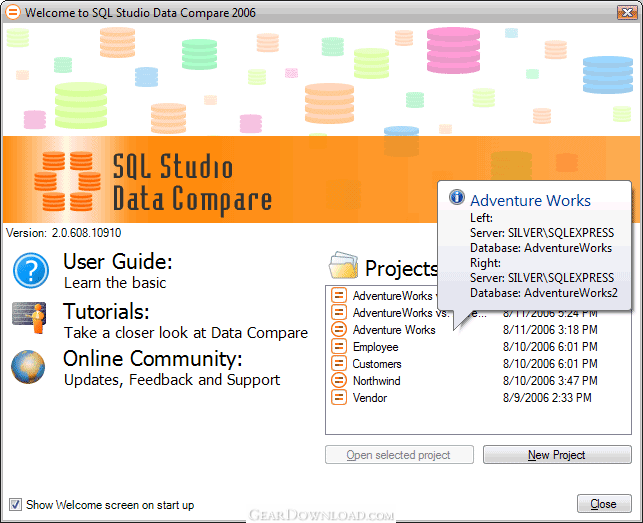This screenshot has width=643, height=523.
Task: Select the Vendor project name
Action: pyautogui.click(x=370, y=398)
